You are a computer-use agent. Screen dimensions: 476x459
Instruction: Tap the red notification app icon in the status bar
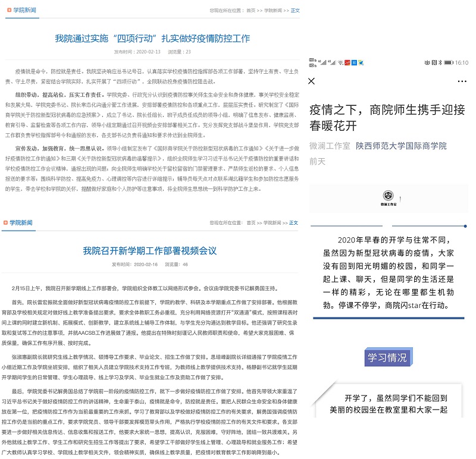(x=347, y=62)
